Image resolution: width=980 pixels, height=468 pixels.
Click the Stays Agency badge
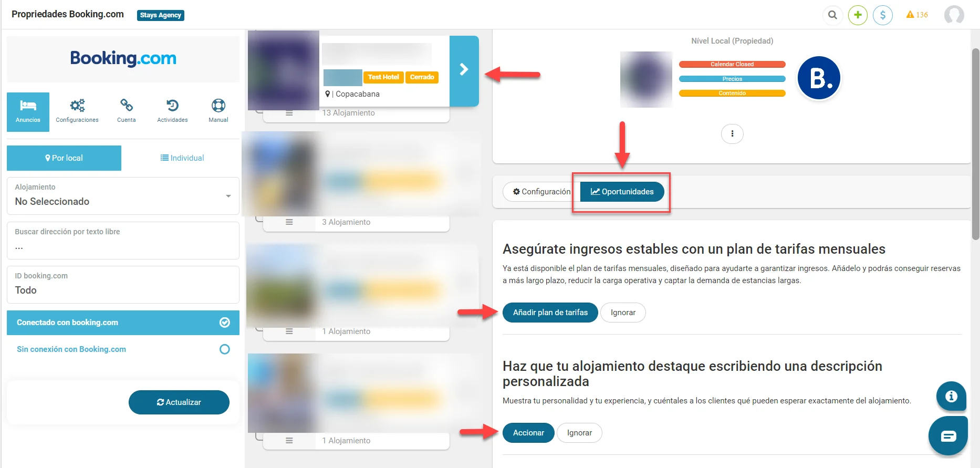click(x=161, y=15)
